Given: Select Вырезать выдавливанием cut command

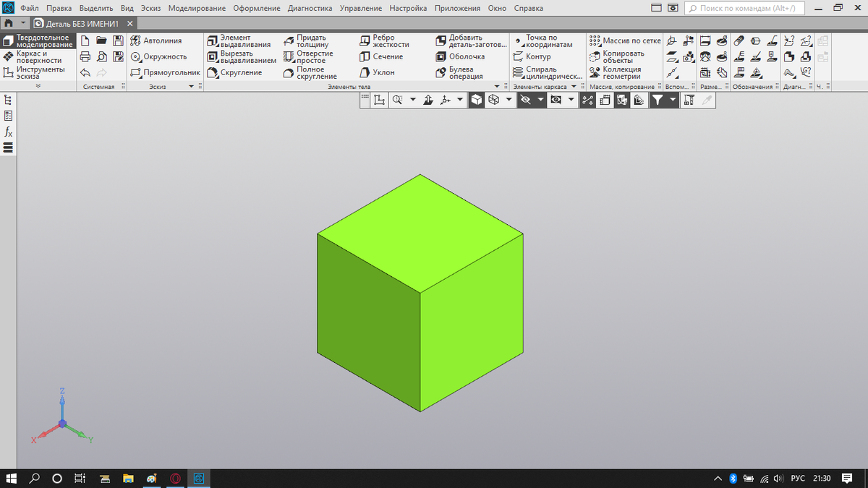Looking at the screenshot, I should tap(242, 56).
